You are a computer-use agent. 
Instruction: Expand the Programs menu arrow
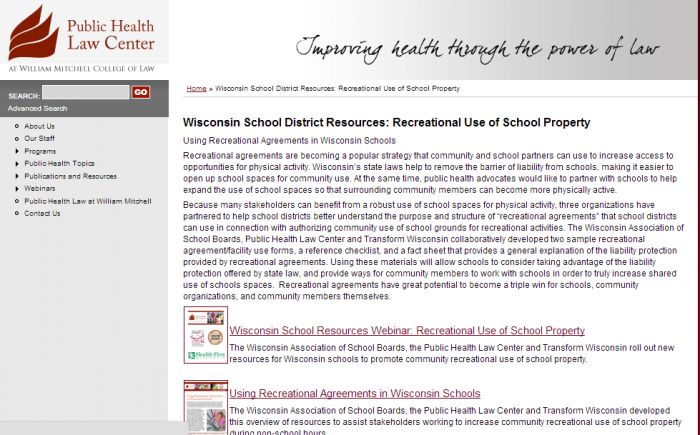(x=17, y=151)
